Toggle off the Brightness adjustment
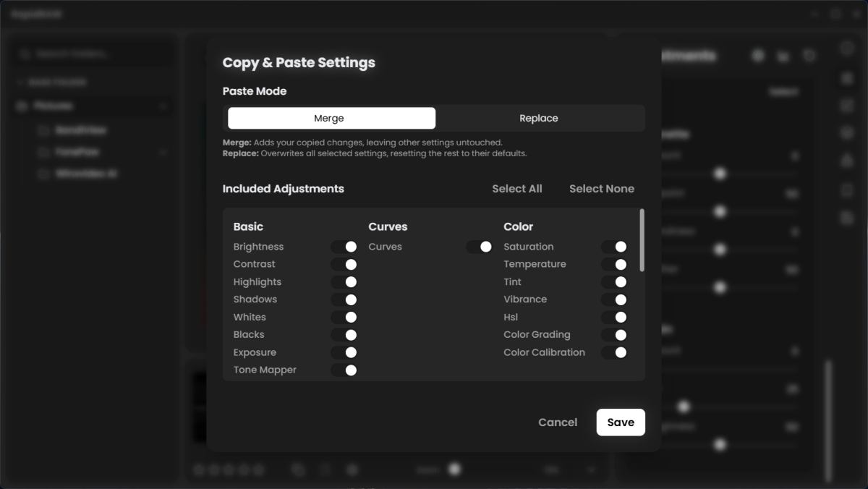This screenshot has width=868, height=489. (x=344, y=247)
